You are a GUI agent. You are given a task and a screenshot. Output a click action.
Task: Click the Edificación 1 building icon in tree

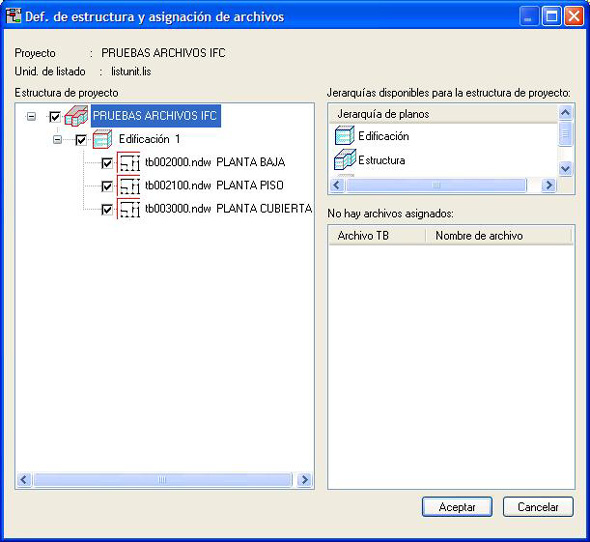tap(102, 139)
